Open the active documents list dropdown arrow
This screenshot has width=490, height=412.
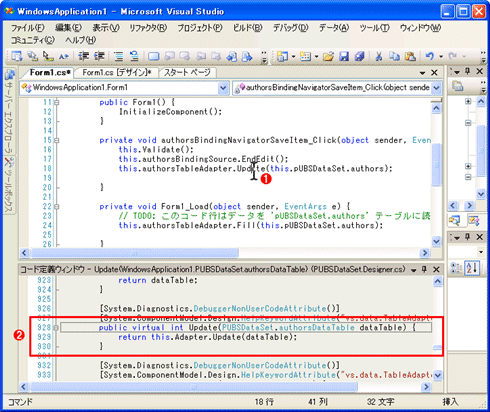[422, 73]
